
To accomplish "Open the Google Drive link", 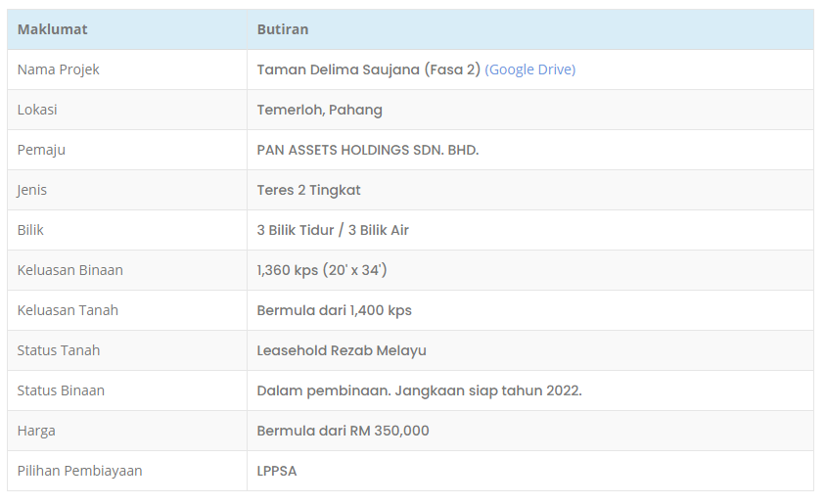I will tap(529, 69).
